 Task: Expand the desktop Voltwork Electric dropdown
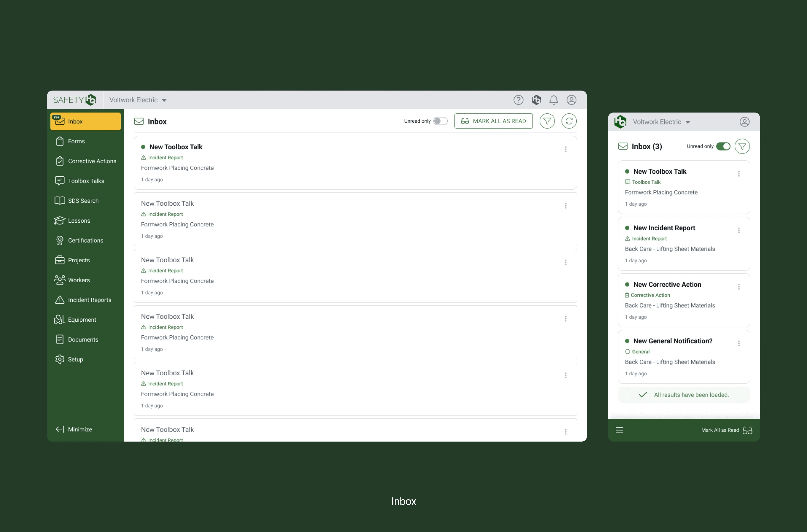coord(138,100)
